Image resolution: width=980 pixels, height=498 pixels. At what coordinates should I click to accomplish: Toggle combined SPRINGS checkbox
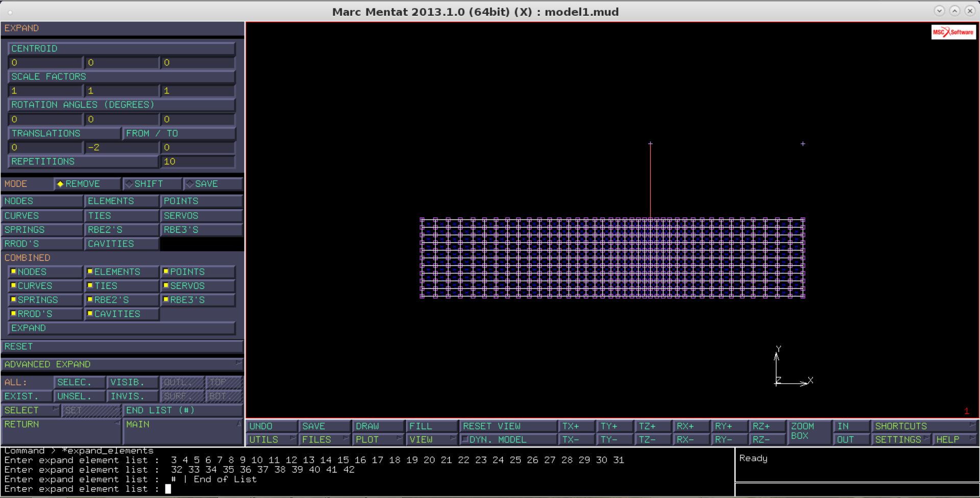click(x=45, y=300)
